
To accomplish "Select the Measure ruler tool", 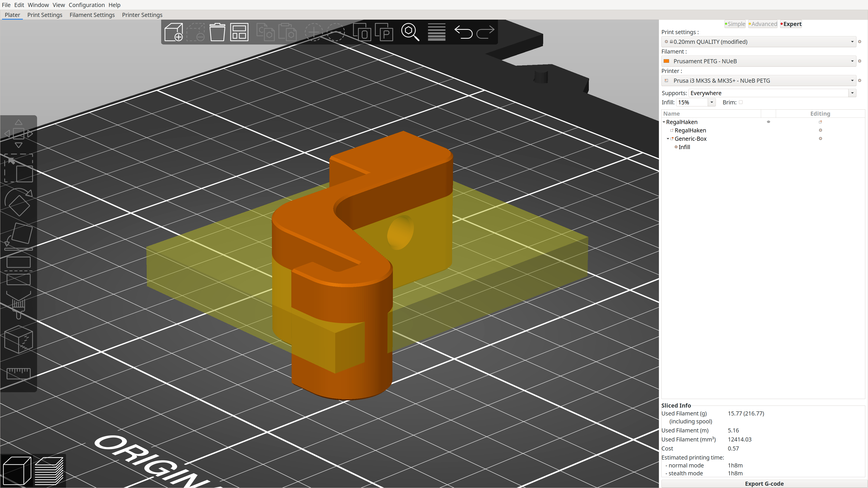I will (19, 373).
